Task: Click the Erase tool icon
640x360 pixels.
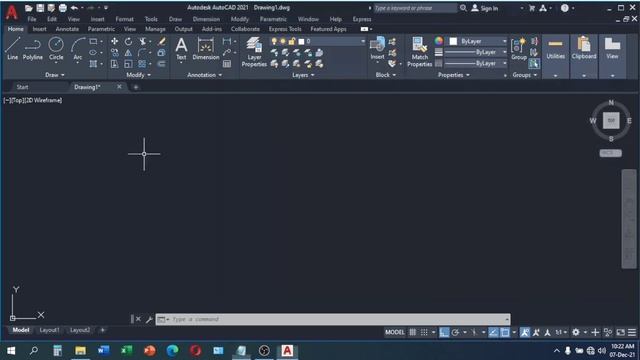Action: [x=162, y=41]
